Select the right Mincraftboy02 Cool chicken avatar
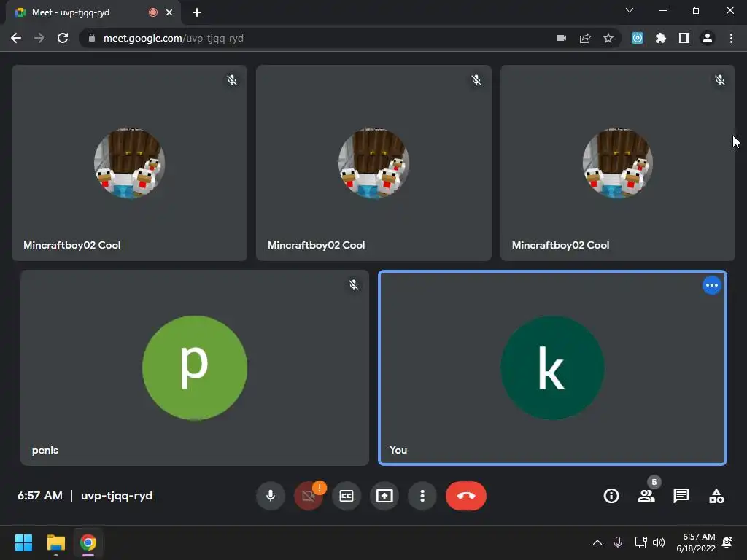Viewport: 747px width, 560px height. click(x=618, y=163)
